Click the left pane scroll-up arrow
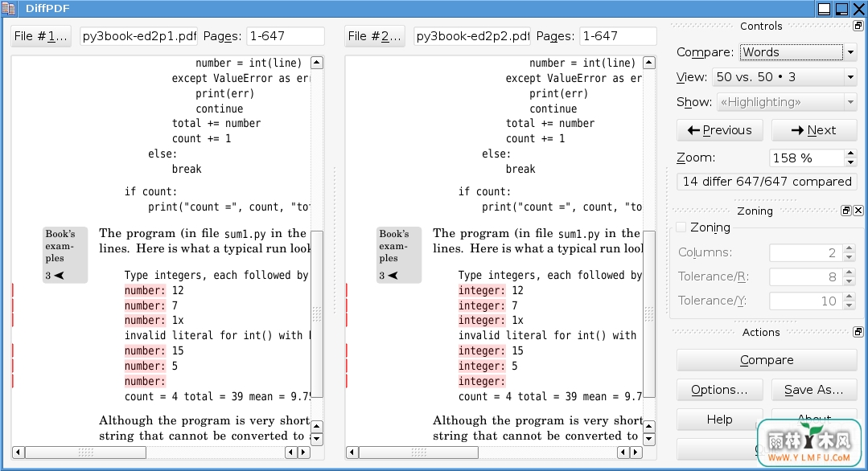Viewport: 868px width, 471px height. pos(317,63)
